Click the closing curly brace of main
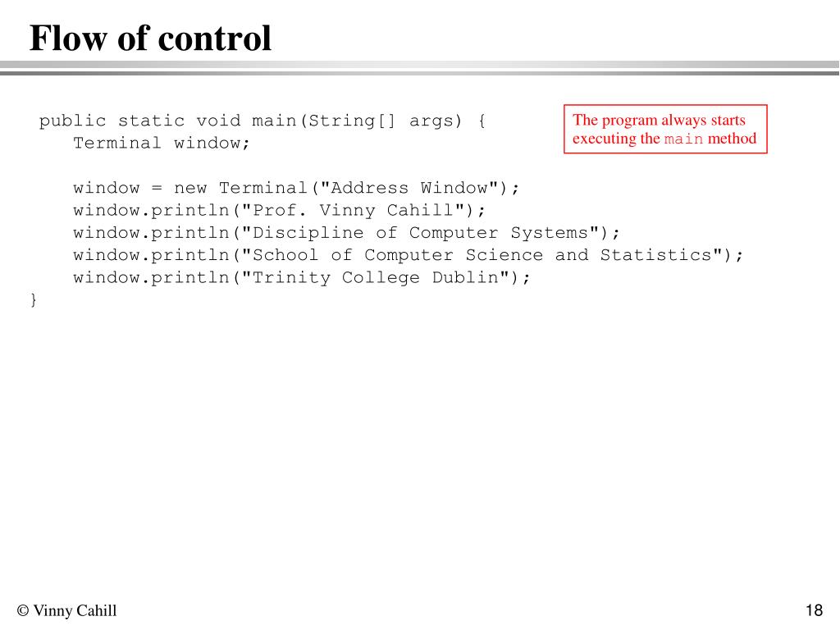This screenshot has height=630, width=840. pos(34,300)
